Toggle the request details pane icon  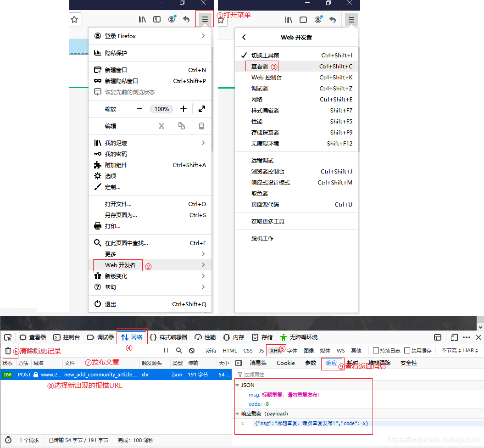[238, 363]
